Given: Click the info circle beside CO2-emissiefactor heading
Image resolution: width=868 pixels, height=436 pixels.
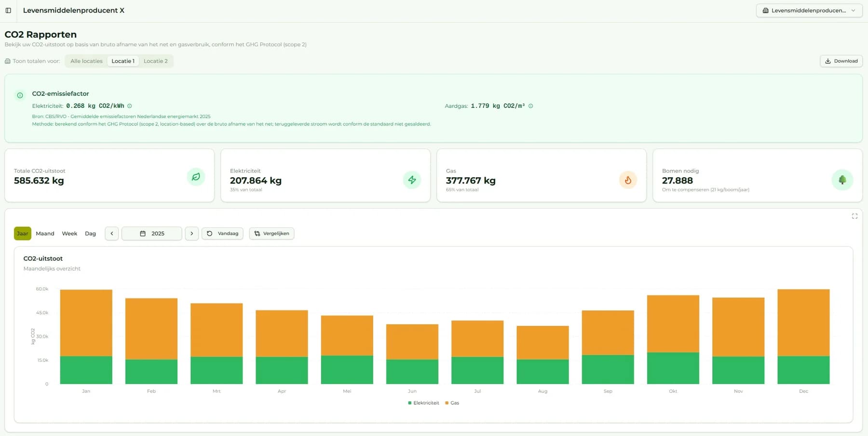Looking at the screenshot, I should (x=20, y=95).
